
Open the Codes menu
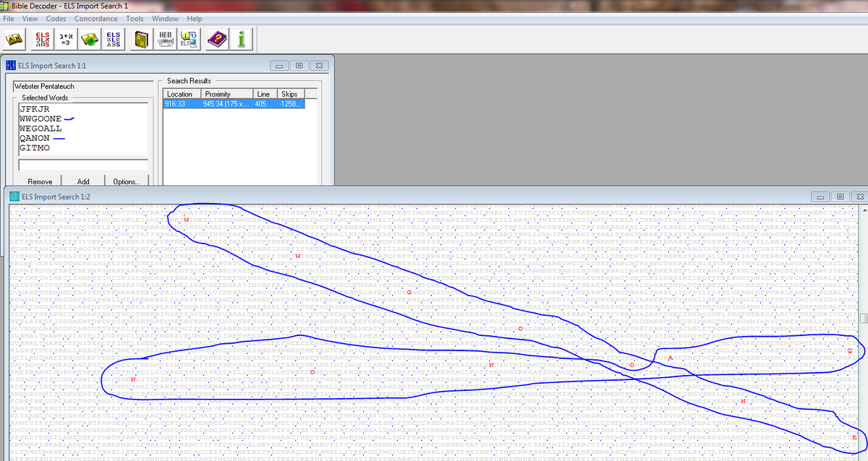coord(56,18)
